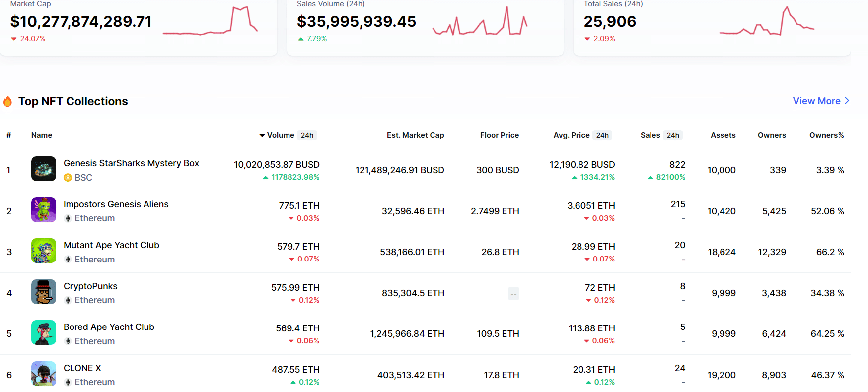The image size is (868, 392).
Task: Select the CryptoPunks collection avatar icon
Action: pyautogui.click(x=44, y=292)
